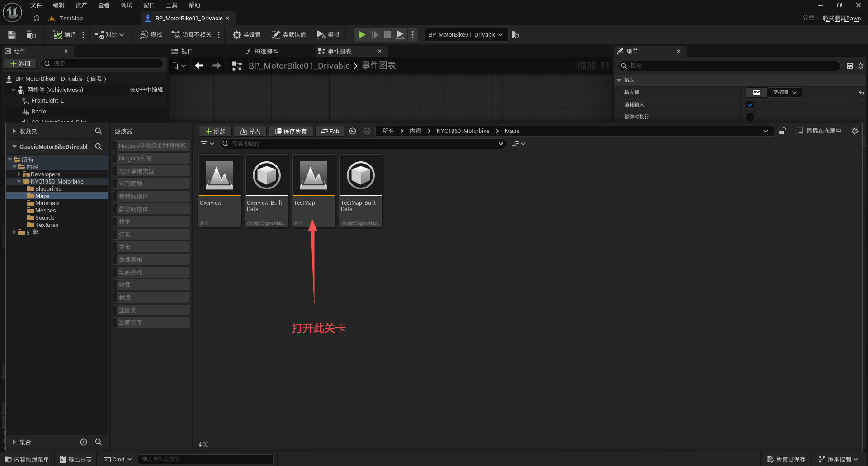Image resolution: width=868 pixels, height=466 pixels.
Task: Click the 模拟 simulate button
Action: (x=328, y=35)
